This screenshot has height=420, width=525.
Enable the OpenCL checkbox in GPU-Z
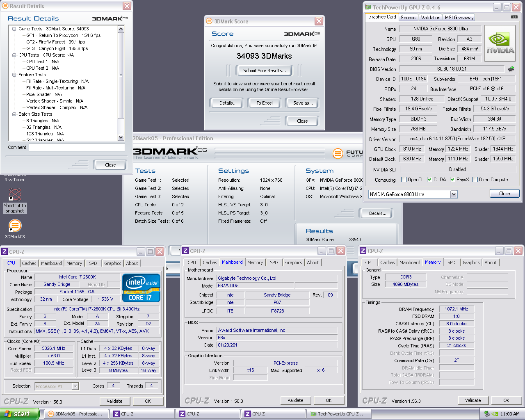tap(404, 179)
